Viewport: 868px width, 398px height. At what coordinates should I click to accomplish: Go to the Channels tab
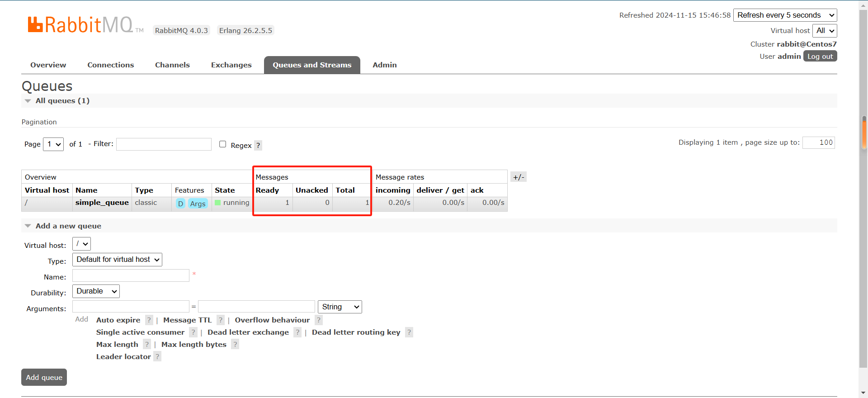click(172, 65)
